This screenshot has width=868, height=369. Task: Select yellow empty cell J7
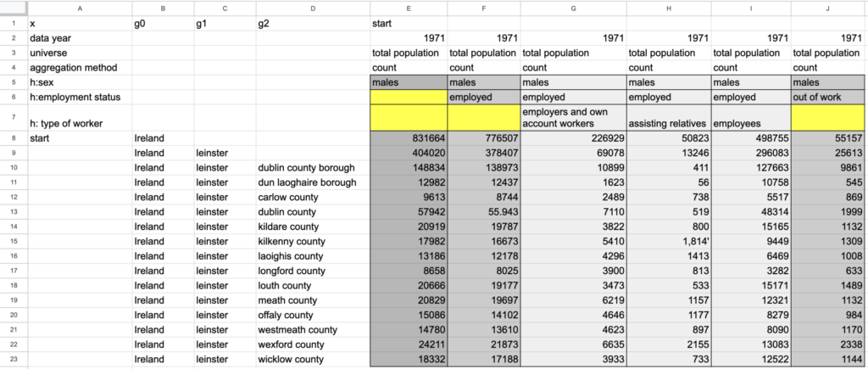pyautogui.click(x=827, y=118)
